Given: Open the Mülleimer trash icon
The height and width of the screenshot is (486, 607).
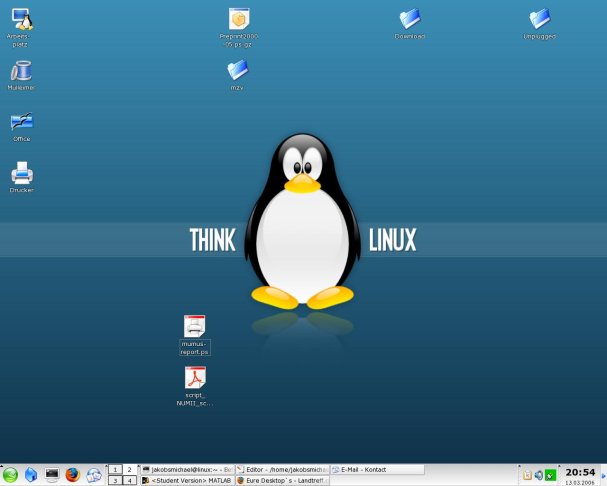Looking at the screenshot, I should point(21,71).
